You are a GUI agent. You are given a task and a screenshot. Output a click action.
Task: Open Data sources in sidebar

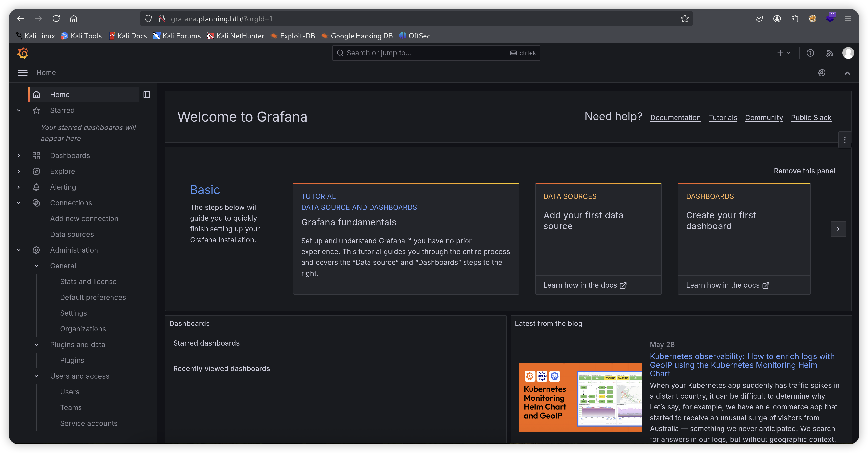pyautogui.click(x=72, y=234)
